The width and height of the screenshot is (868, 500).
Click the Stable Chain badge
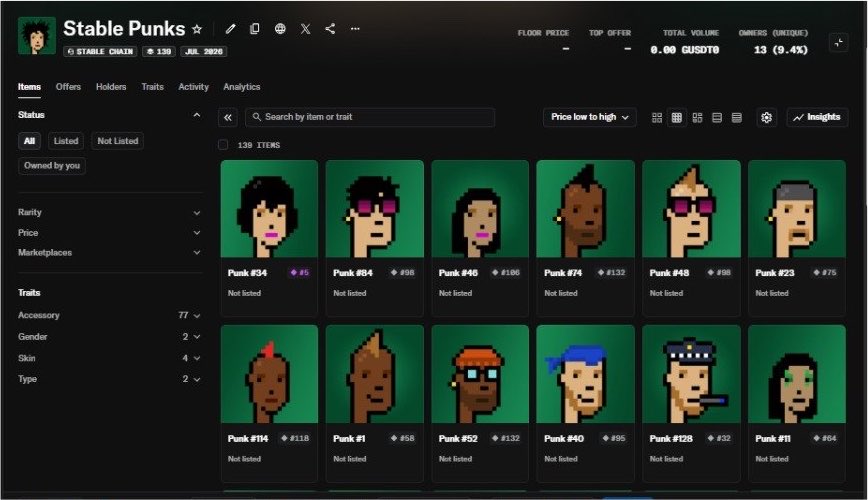100,51
